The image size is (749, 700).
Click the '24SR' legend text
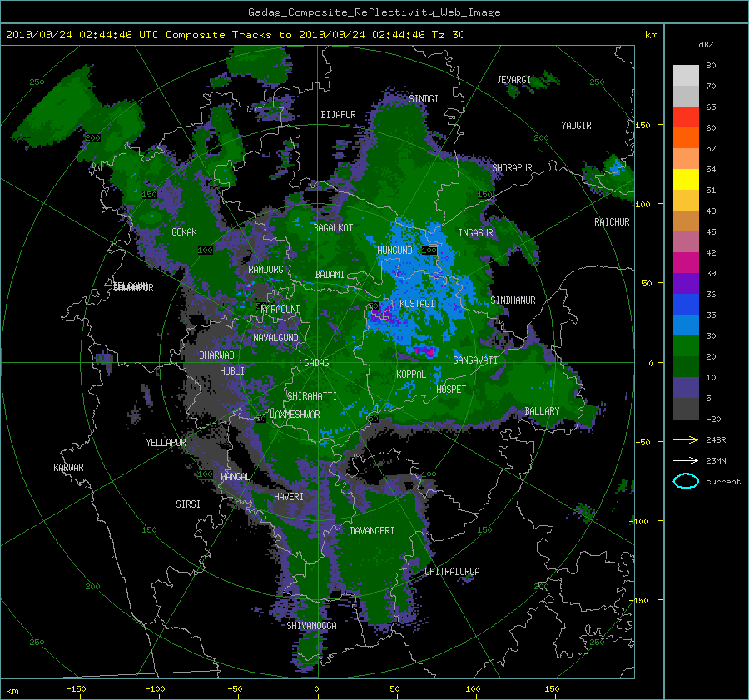[716, 440]
